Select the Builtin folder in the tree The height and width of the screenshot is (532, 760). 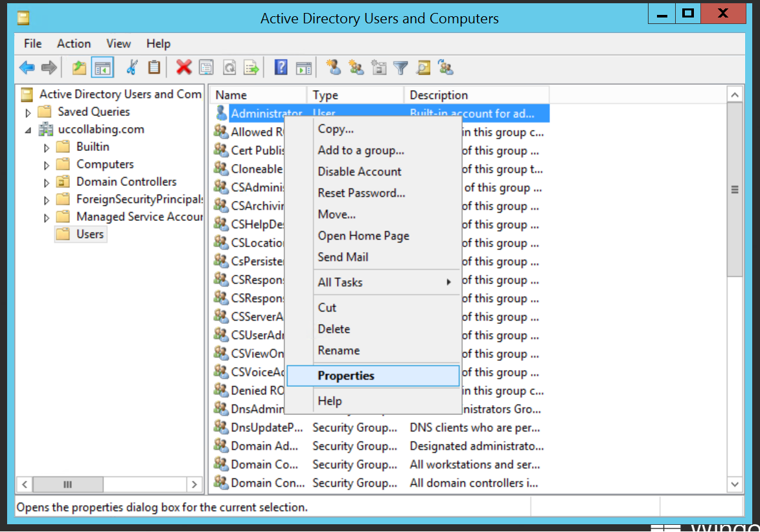pos(83,147)
